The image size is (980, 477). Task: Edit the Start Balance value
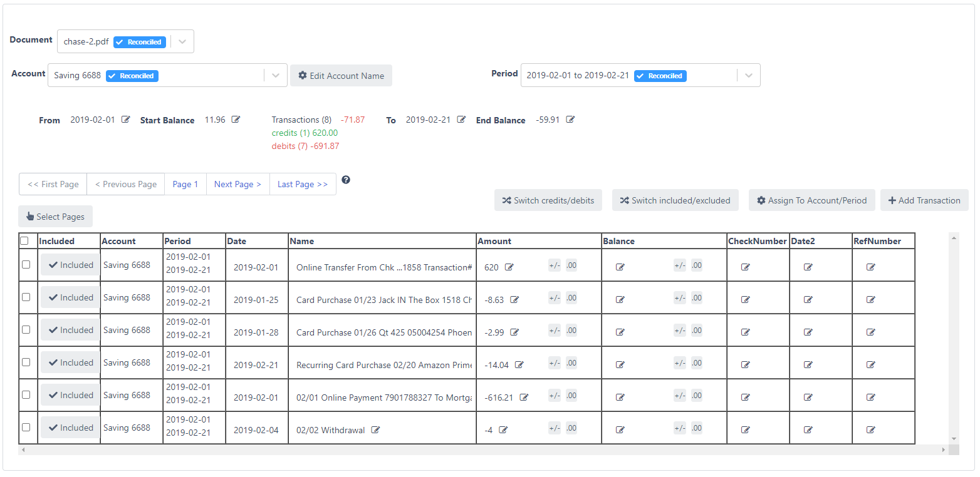tap(235, 119)
